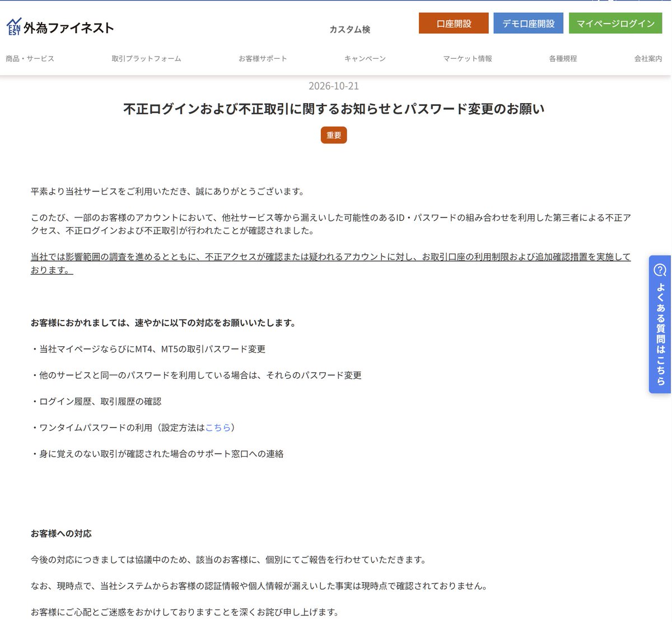Screen dimensions: 672x622
Task: Click the greeting line 平素より当社サービス
Action: point(168,192)
